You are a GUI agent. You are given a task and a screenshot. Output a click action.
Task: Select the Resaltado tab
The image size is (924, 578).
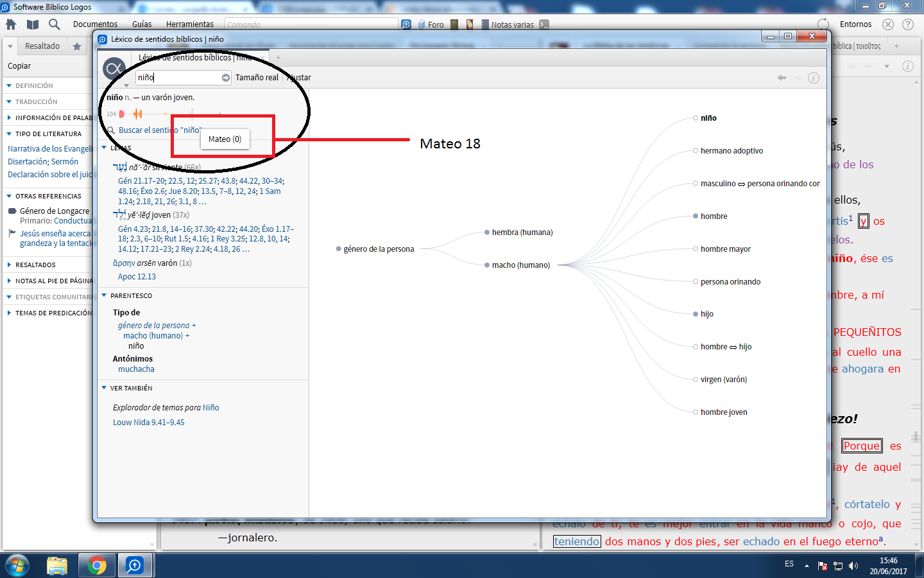[42, 46]
